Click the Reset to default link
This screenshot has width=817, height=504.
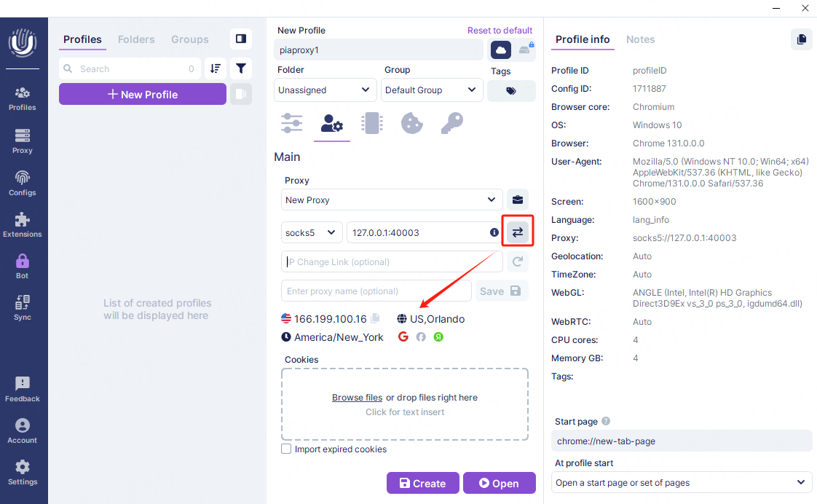(500, 31)
